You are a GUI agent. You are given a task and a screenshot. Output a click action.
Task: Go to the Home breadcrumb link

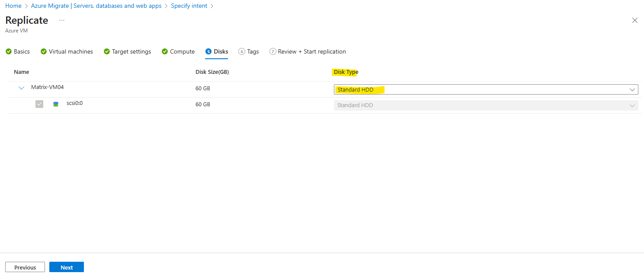pyautogui.click(x=13, y=6)
